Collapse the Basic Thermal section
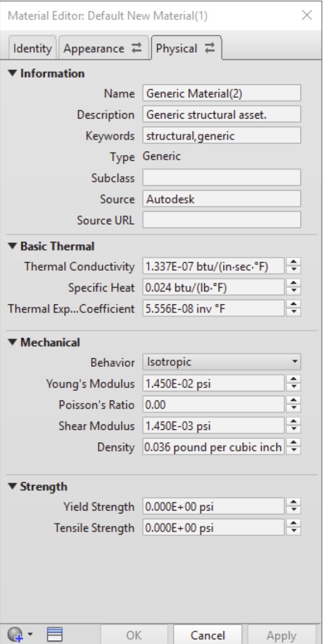The width and height of the screenshot is (324, 644). pos(11,245)
